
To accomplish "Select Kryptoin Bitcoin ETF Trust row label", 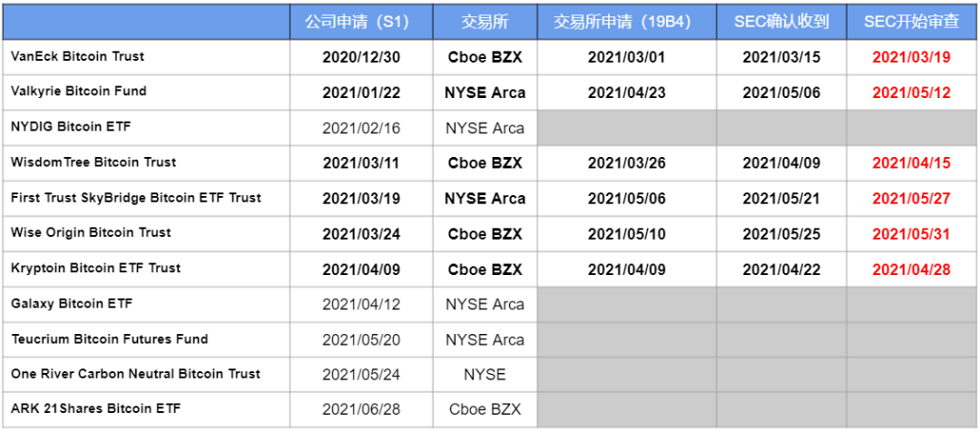I will (x=95, y=269).
